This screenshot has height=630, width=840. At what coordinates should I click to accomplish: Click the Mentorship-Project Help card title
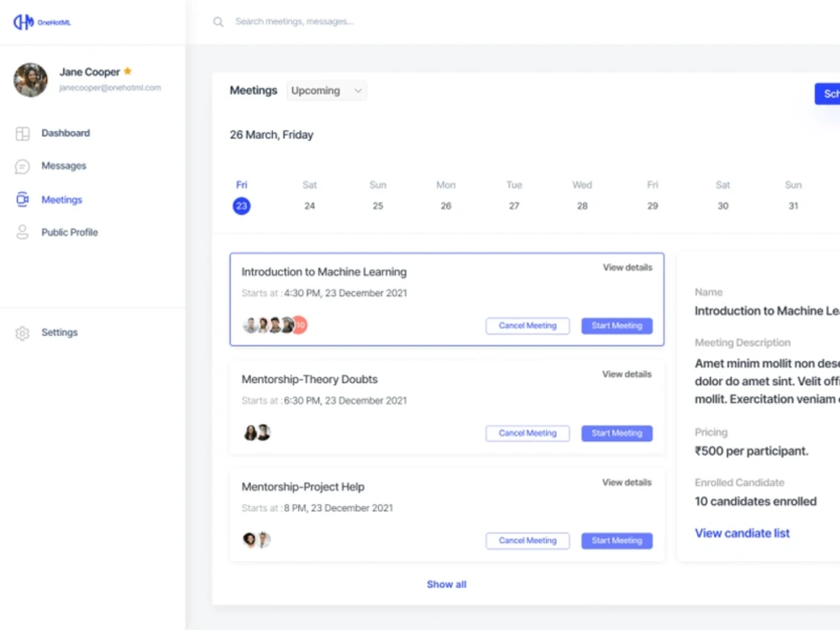tap(303, 487)
